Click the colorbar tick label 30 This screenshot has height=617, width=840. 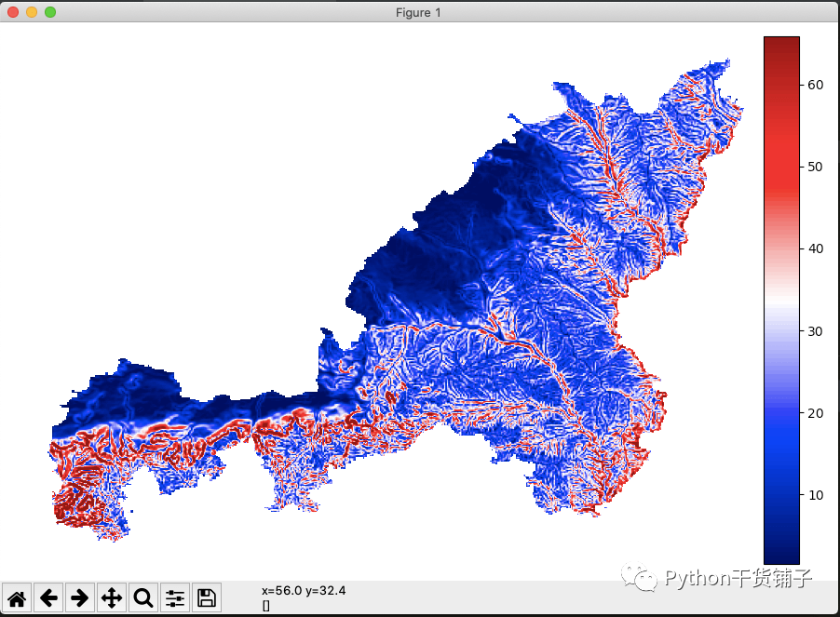tap(813, 330)
